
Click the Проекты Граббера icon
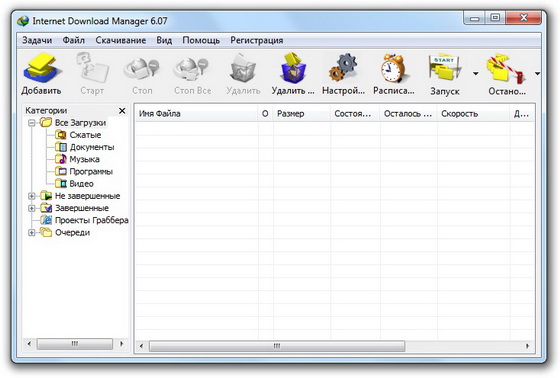click(x=46, y=220)
